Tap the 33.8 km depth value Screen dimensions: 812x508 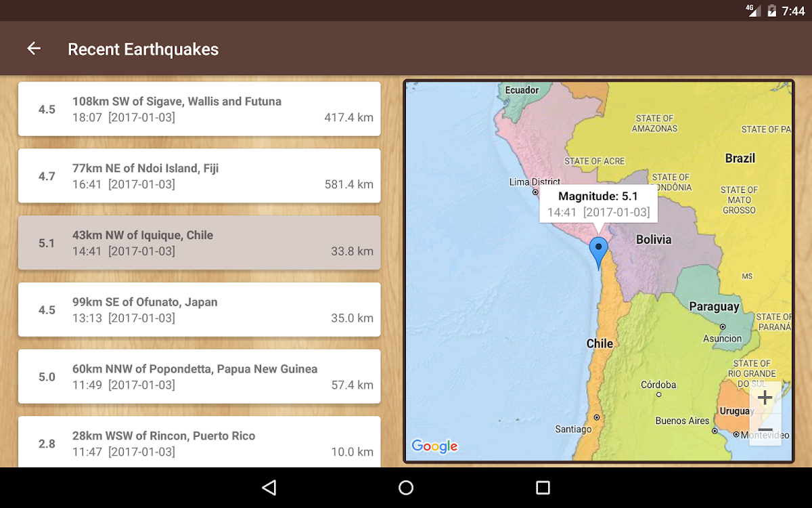353,251
